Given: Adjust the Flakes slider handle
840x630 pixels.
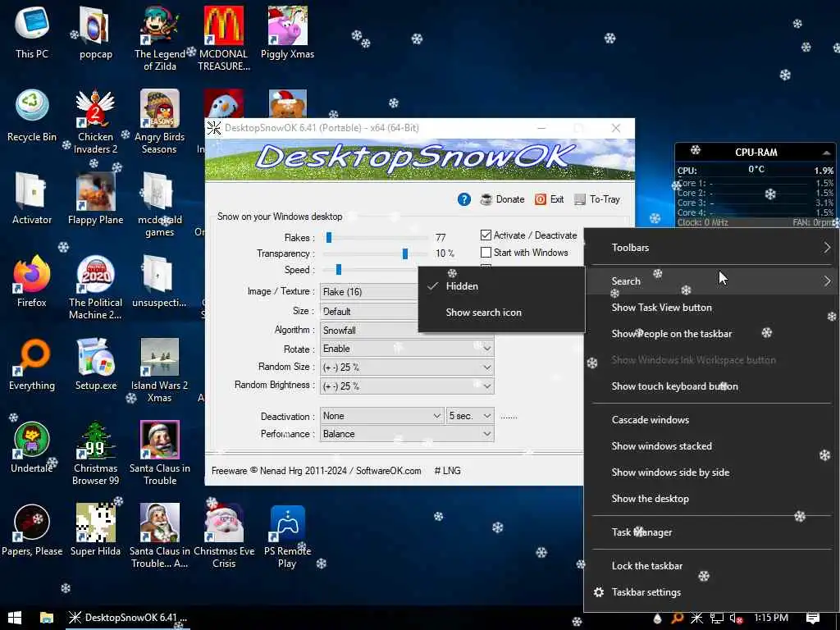Looking at the screenshot, I should (329, 237).
